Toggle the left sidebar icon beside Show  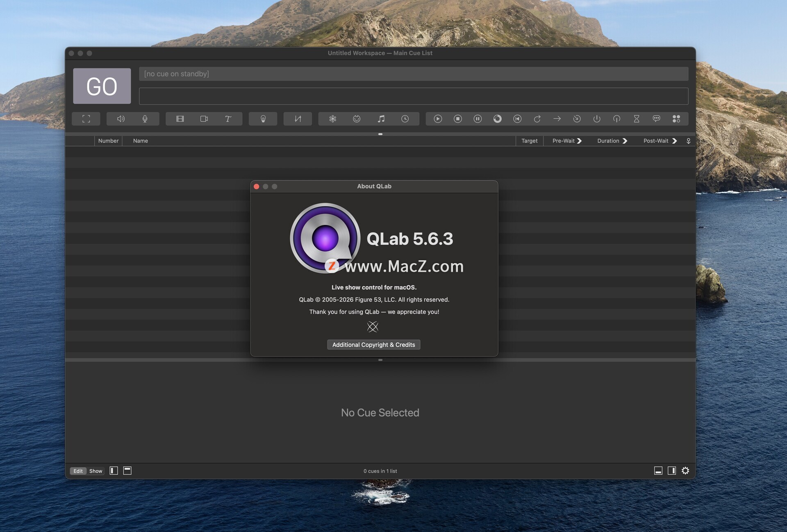pos(114,471)
